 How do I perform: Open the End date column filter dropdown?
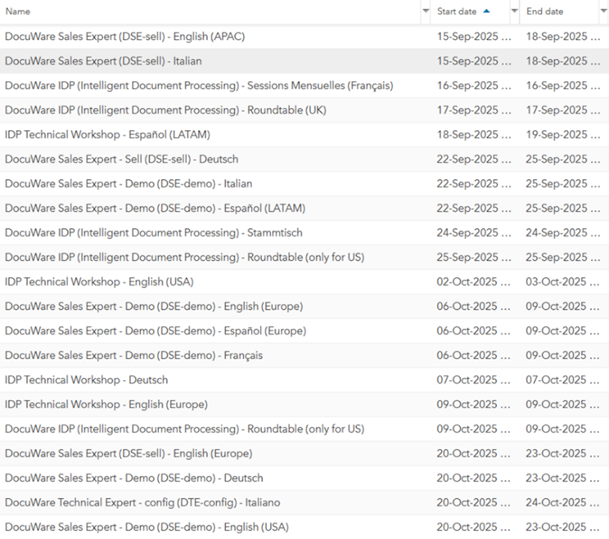click(x=602, y=12)
